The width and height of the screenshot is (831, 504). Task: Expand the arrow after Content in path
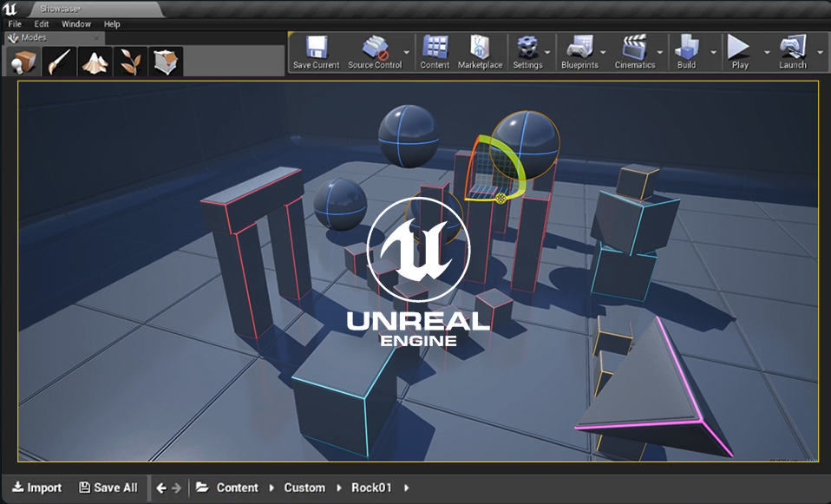[272, 488]
